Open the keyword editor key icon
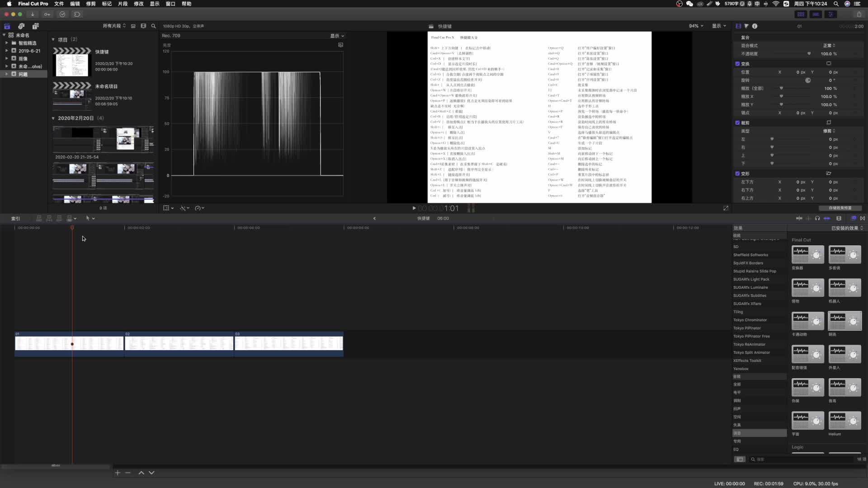This screenshot has width=868, height=488. 47,14
